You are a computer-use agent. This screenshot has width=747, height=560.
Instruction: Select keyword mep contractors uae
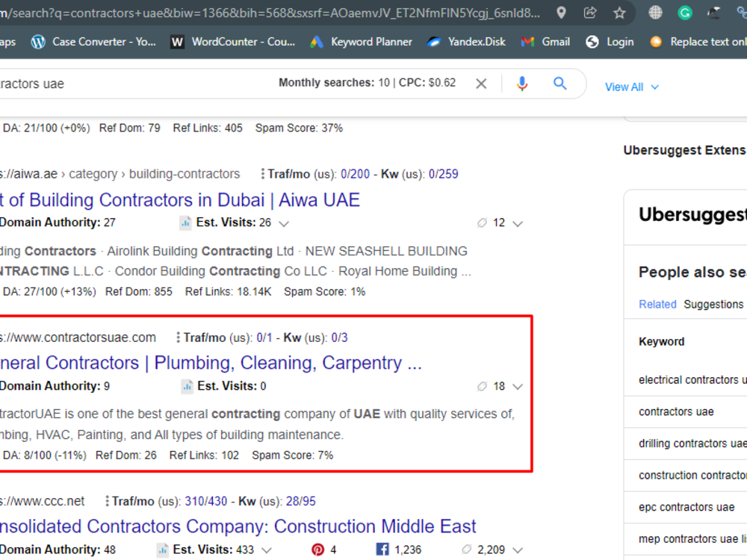point(692,539)
